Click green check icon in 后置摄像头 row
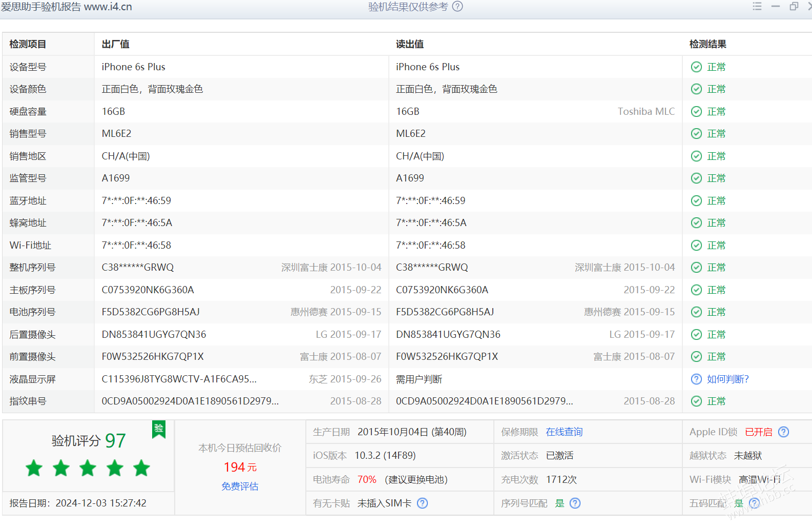The image size is (812, 528). click(696, 334)
